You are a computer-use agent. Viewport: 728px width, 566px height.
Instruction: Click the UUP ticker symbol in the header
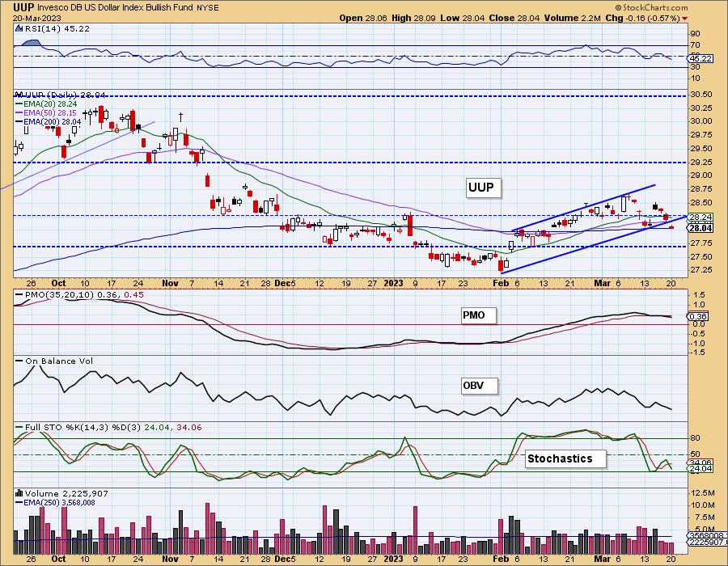tap(23, 7)
